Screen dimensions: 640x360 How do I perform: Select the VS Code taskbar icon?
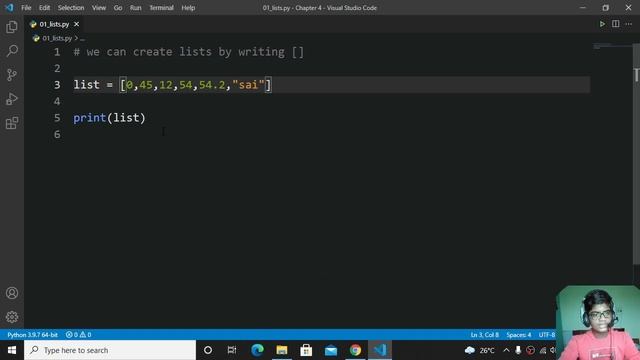click(x=380, y=350)
